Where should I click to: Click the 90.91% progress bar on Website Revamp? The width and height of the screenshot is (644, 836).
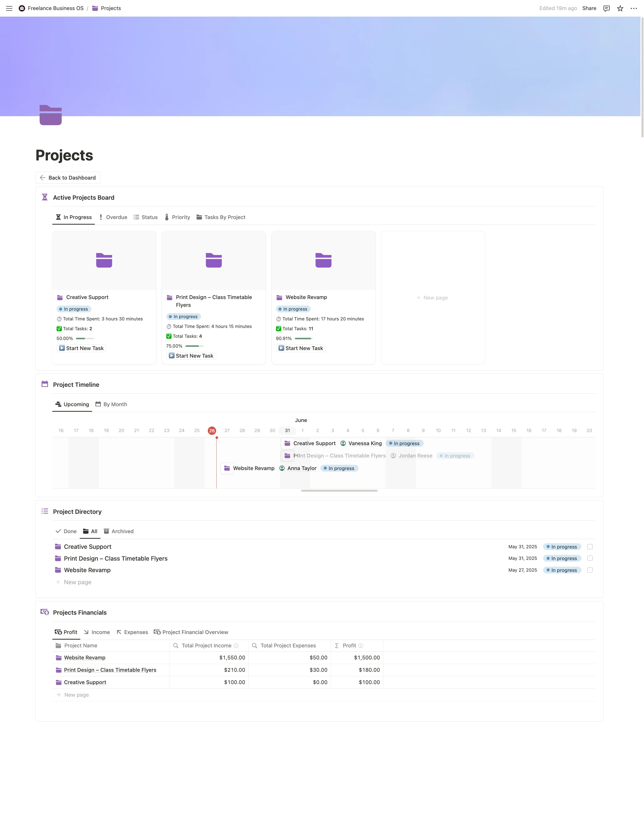[304, 338]
